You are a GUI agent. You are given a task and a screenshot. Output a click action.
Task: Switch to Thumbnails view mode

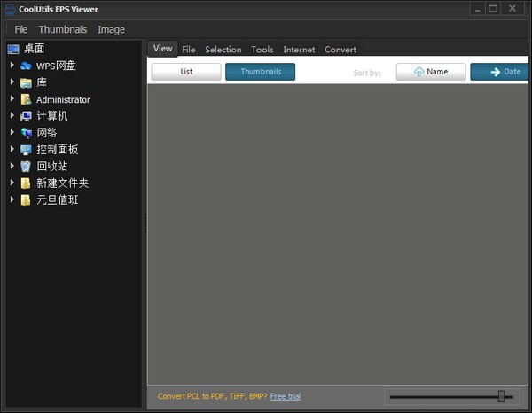click(260, 72)
